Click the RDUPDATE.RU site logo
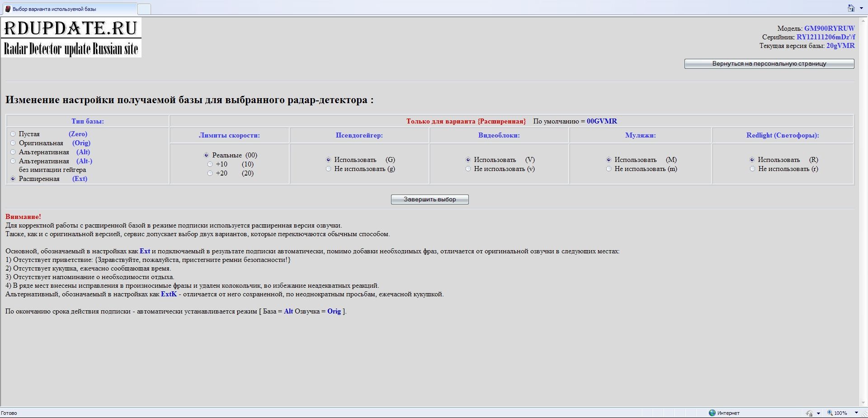 pyautogui.click(x=71, y=38)
